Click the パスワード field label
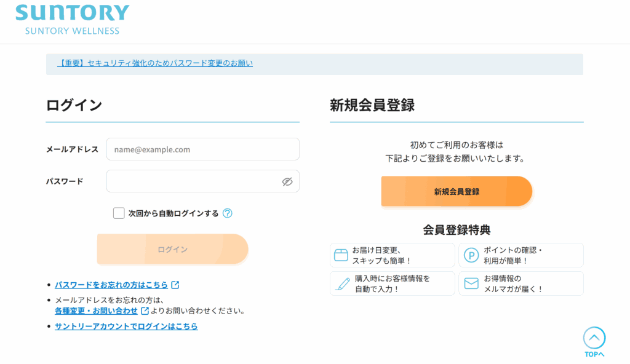 pos(65,181)
